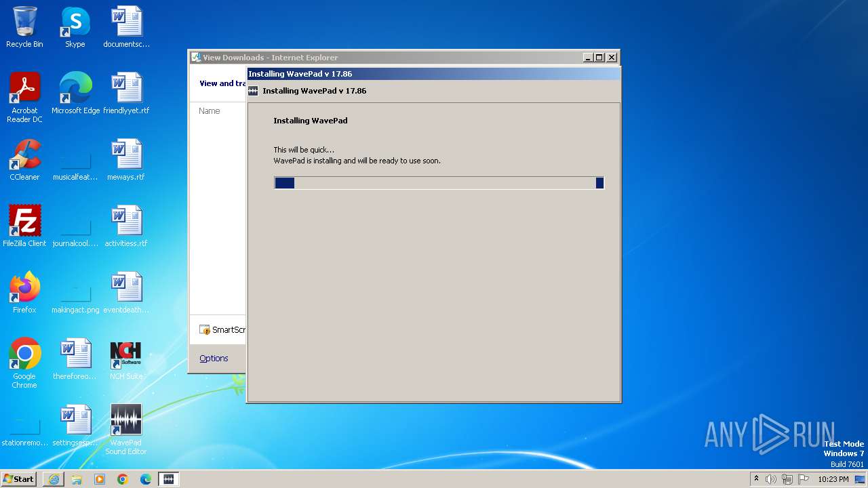Click the 'This will be quick...' text

pos(304,150)
